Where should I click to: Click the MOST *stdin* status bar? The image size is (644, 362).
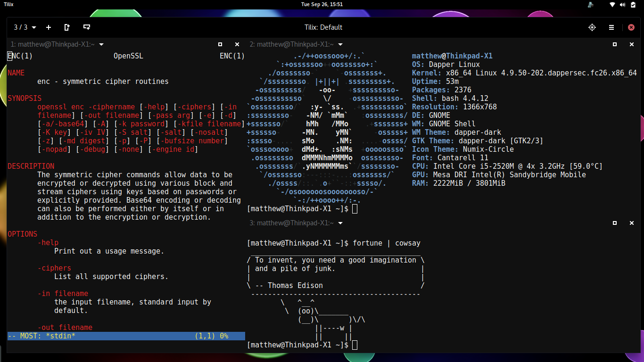(x=126, y=336)
